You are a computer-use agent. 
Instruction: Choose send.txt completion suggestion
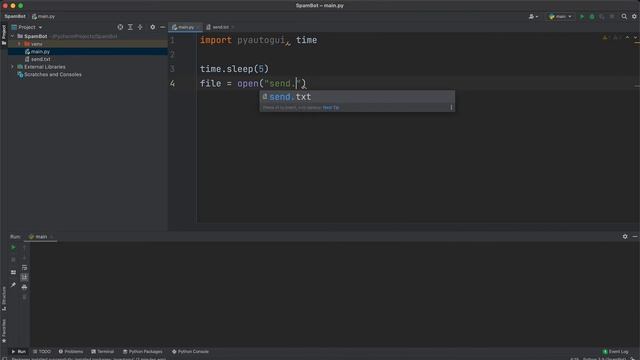pyautogui.click(x=357, y=97)
